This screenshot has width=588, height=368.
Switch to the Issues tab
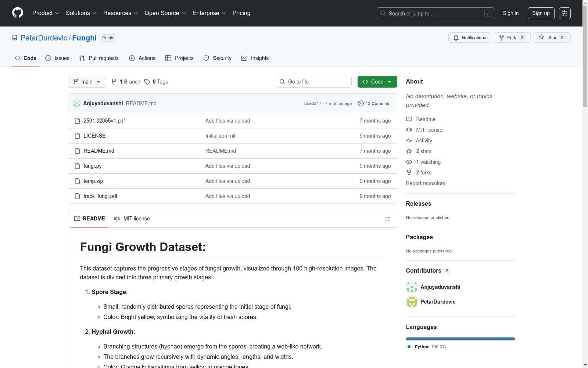(57, 58)
